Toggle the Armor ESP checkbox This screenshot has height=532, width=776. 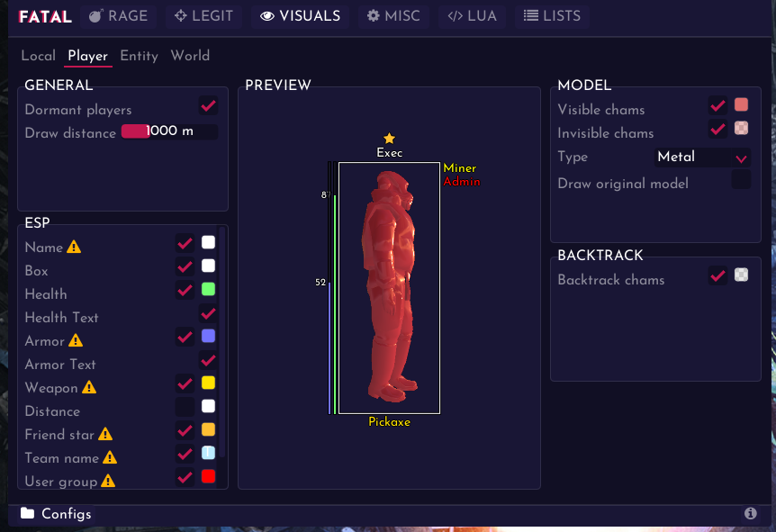(185, 338)
